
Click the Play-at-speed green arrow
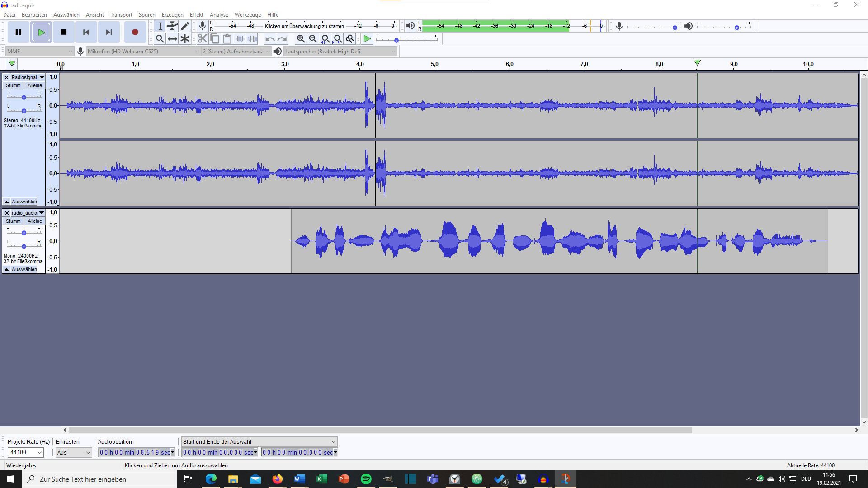pos(367,39)
